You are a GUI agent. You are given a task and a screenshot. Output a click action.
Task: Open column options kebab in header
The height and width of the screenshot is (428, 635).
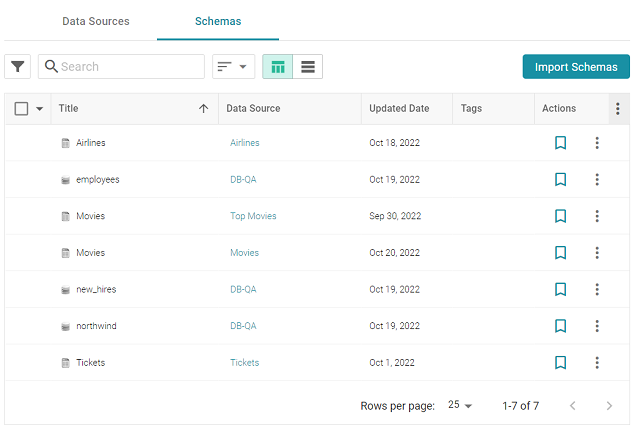618,109
